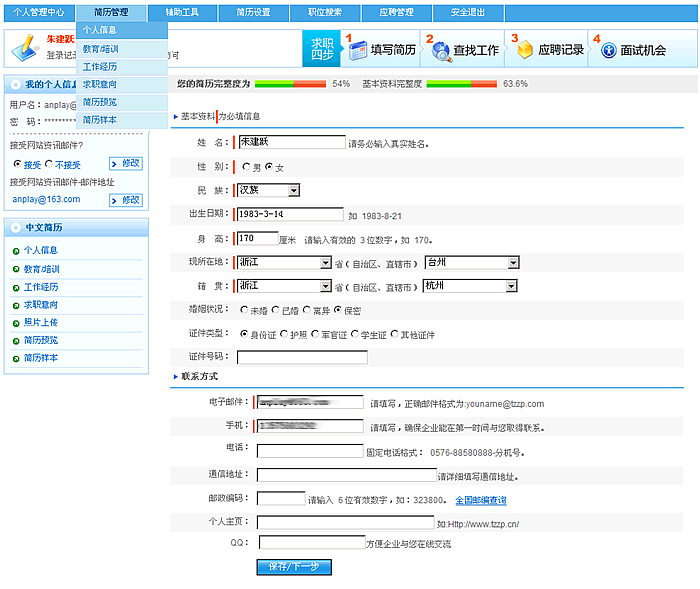Click the 面试机会 info icon
Image resolution: width=700 pixels, height=589 pixels.
click(x=607, y=50)
